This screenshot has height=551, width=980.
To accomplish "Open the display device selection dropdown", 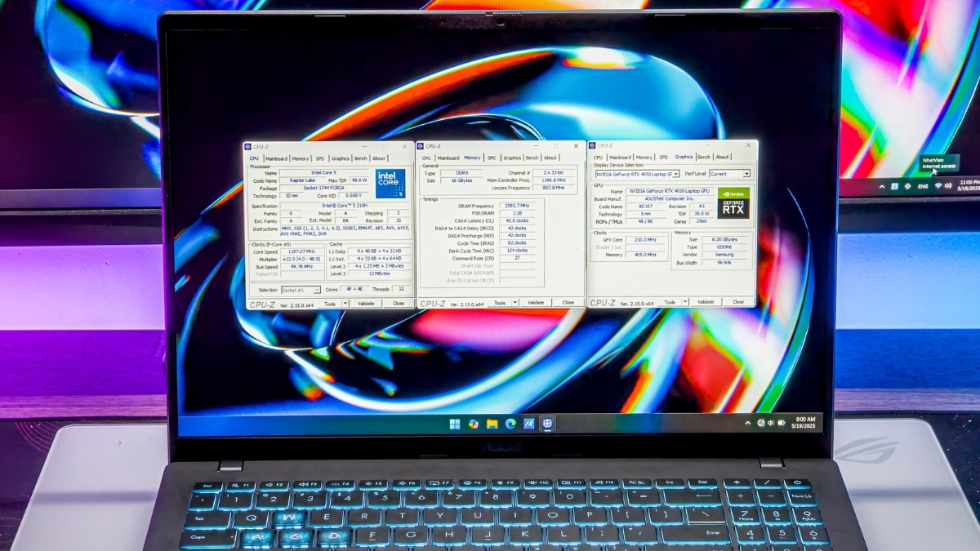I will point(637,174).
